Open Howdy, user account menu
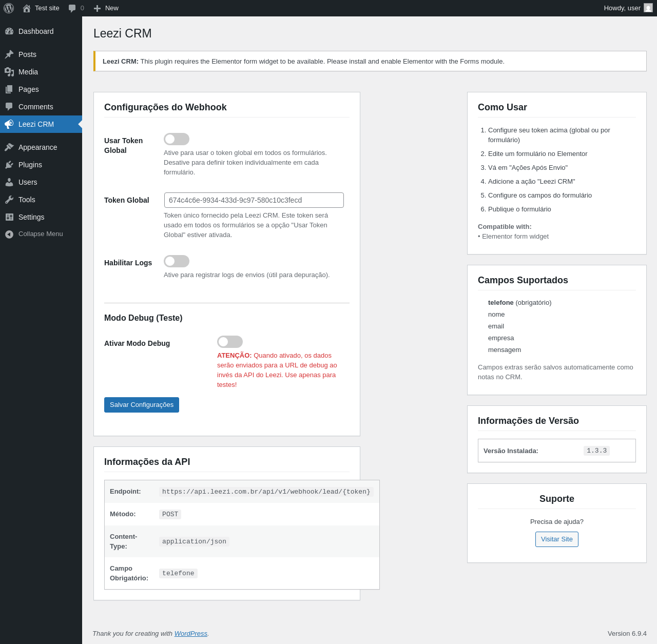657x644 pixels. click(x=628, y=8)
